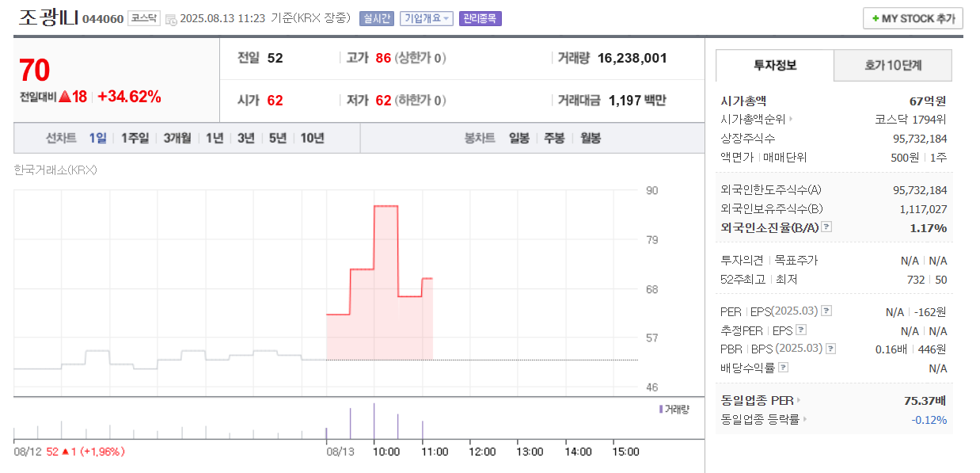Viewport: 980px width, 473px height.
Task: Open the 시가총액순위 link
Action: (754, 120)
